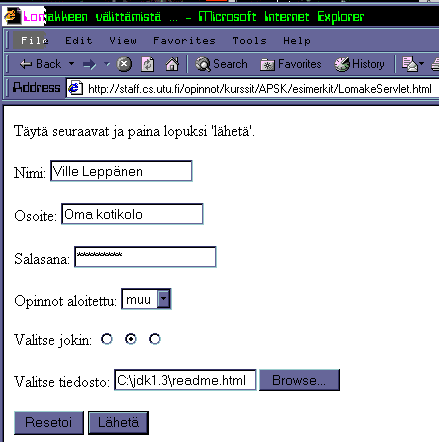Viewport: 439px width, 442px height.
Task: Click the Stop loading icon
Action: 124,64
